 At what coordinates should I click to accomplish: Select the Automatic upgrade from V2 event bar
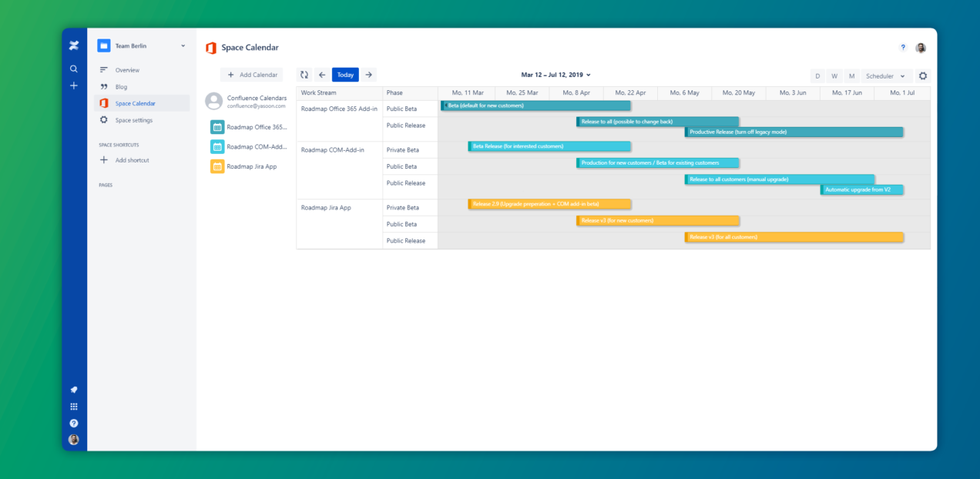coord(861,189)
